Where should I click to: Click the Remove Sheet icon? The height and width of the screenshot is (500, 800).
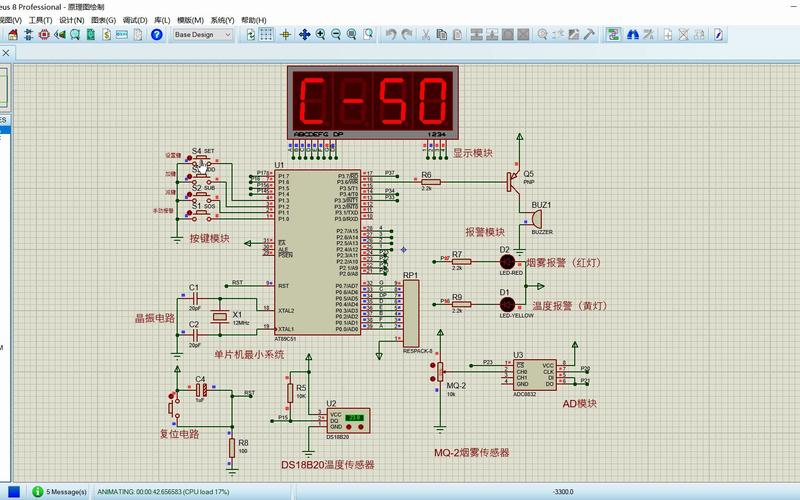click(x=683, y=35)
